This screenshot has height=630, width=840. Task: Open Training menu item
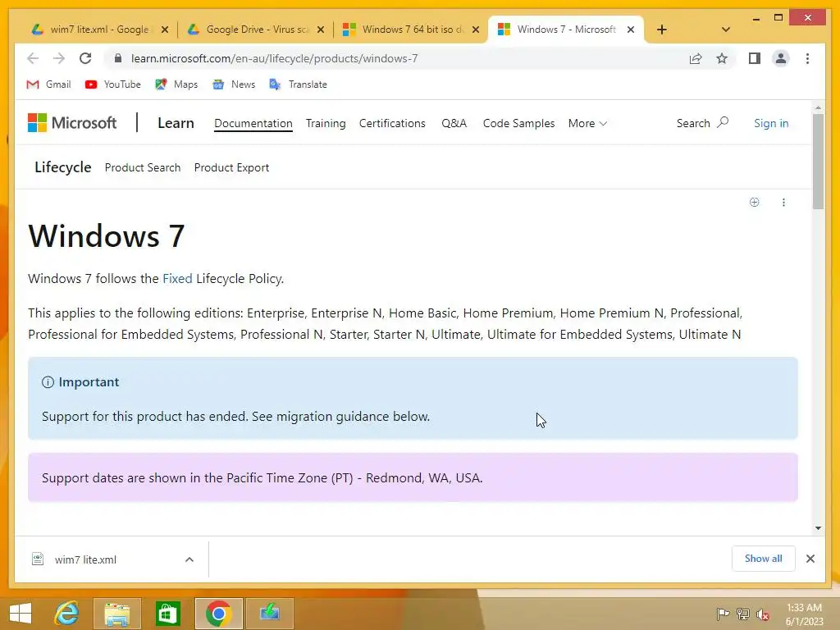pos(326,123)
